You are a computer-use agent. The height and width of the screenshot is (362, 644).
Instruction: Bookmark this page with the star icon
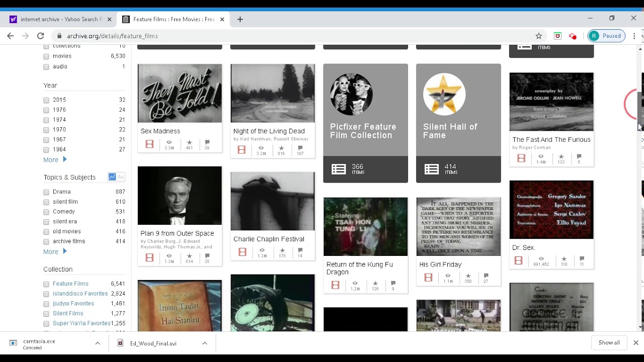pos(539,36)
